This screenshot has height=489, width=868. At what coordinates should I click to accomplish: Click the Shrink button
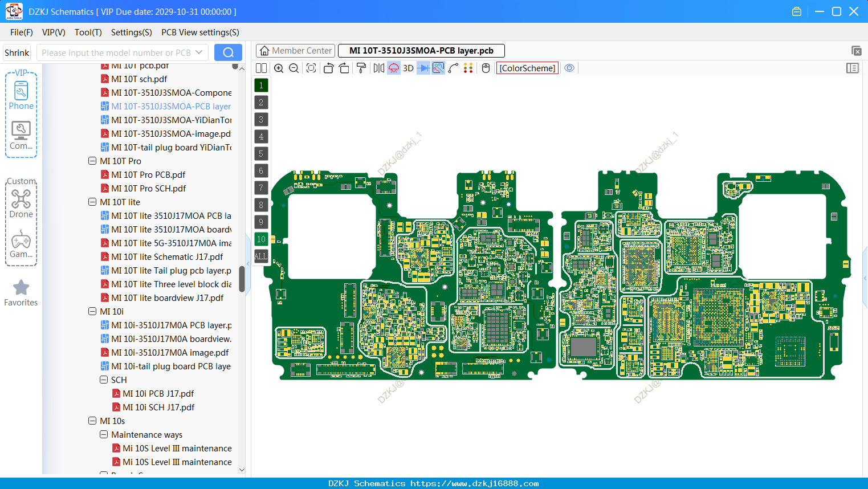click(17, 52)
